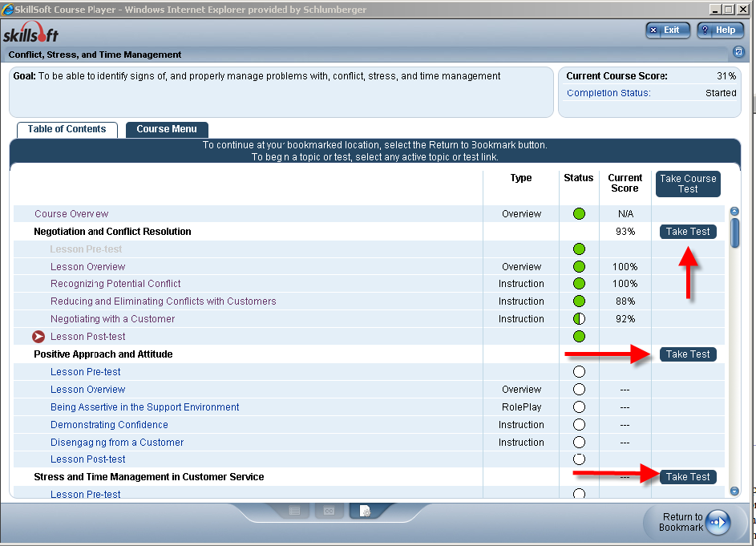Click the scroll up arrow of contents list
This screenshot has width=756, height=546.
pos(735,211)
